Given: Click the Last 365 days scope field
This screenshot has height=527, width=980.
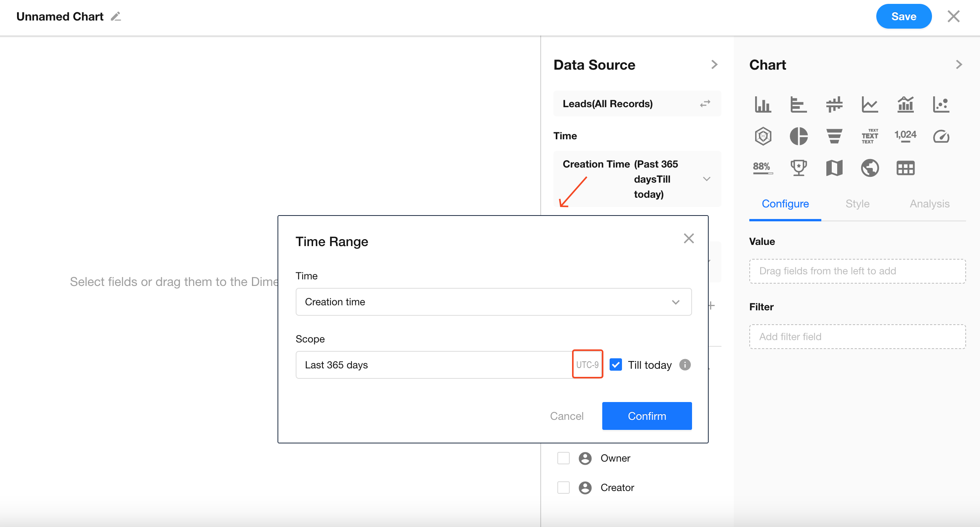Looking at the screenshot, I should click(433, 365).
